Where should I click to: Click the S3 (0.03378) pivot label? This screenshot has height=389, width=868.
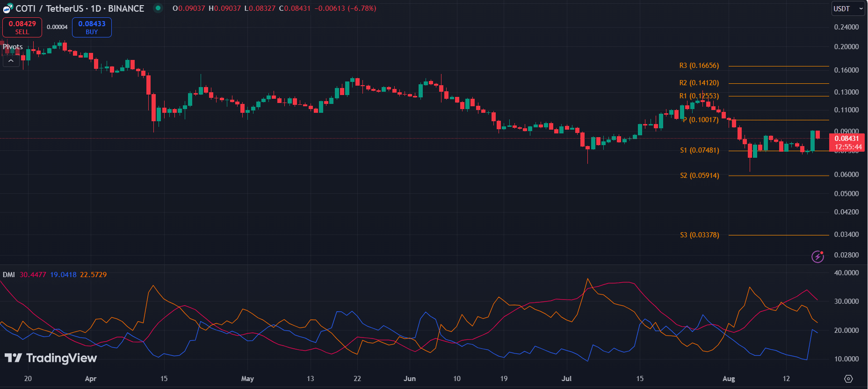point(700,235)
